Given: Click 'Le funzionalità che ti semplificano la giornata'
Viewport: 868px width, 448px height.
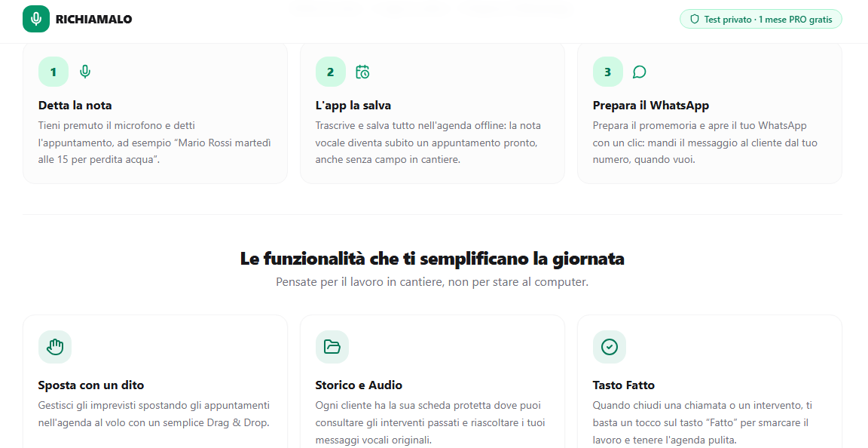Looking at the screenshot, I should [x=432, y=259].
